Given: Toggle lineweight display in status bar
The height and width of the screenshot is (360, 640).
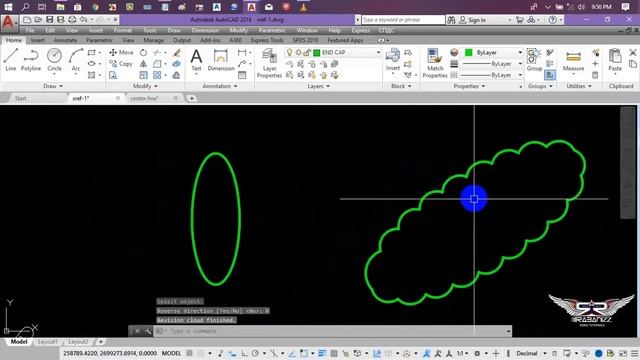Looking at the screenshot, I should pyautogui.click(x=322, y=353).
